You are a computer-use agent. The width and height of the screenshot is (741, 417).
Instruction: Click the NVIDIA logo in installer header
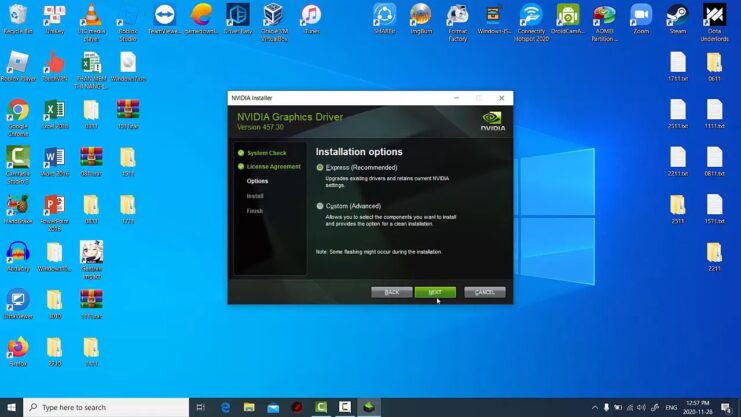[492, 121]
